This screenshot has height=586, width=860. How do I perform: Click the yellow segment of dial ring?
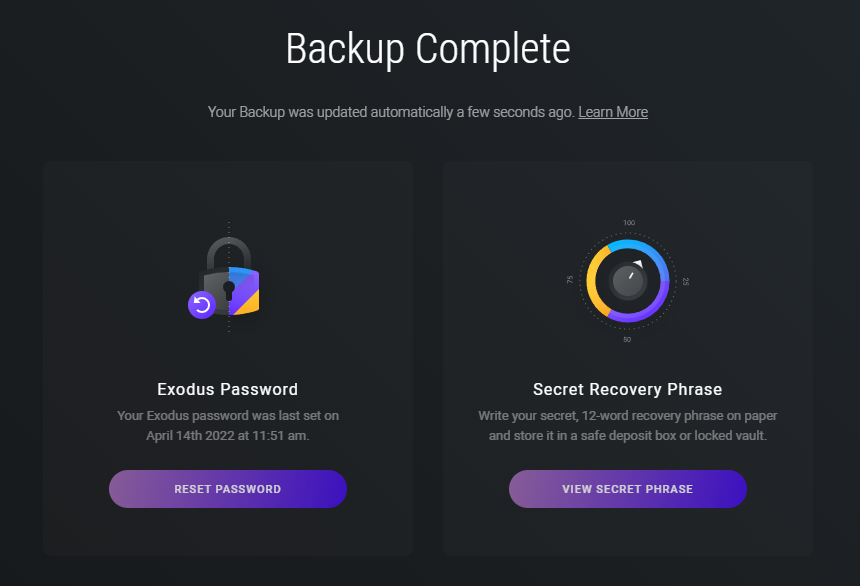coord(593,281)
